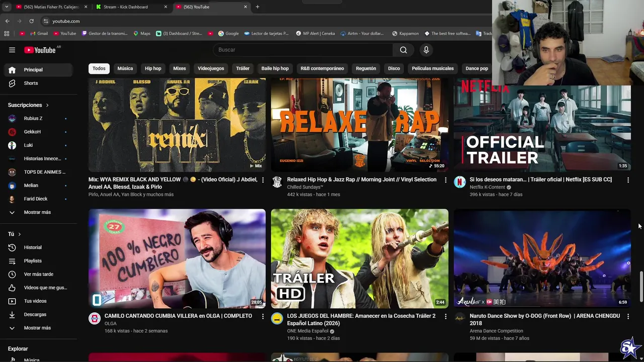Viewport: 644px width, 362px height.
Task: Open more options for Naruto Dance Show video
Action: 628,316
